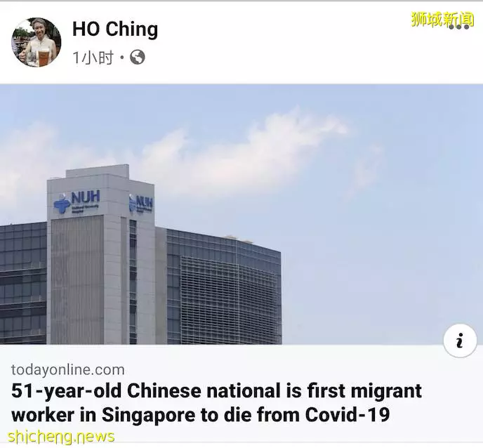Open the NUH hospital building preview image
The width and height of the screenshot is (483, 448).
[241, 215]
